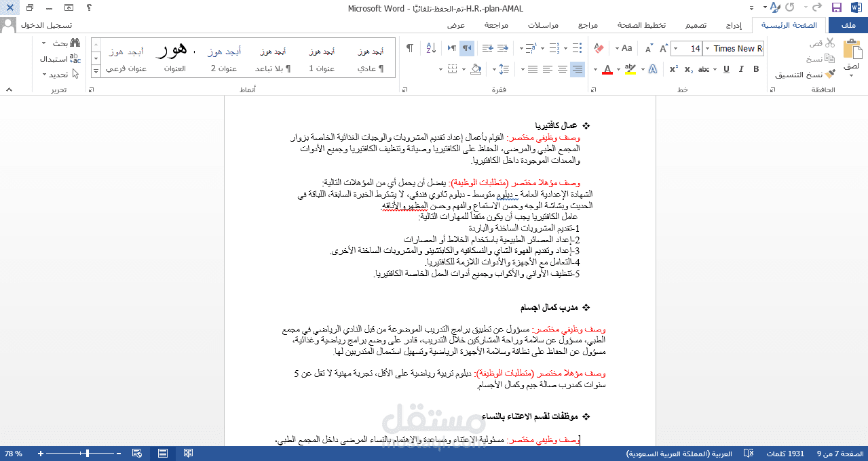This screenshot has width=868, height=461.
Task: Click the Save floppy disk icon
Action: (837, 8)
